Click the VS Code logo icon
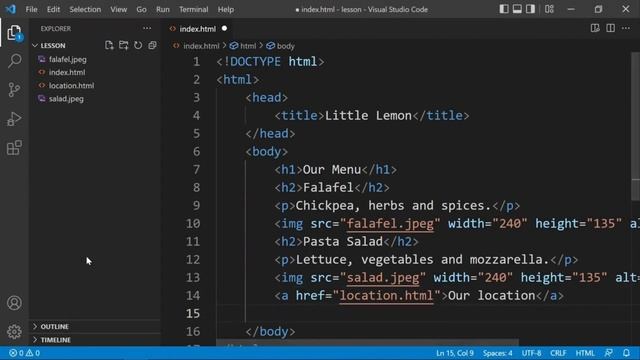This screenshot has width=640, height=360. pyautogui.click(x=11, y=9)
